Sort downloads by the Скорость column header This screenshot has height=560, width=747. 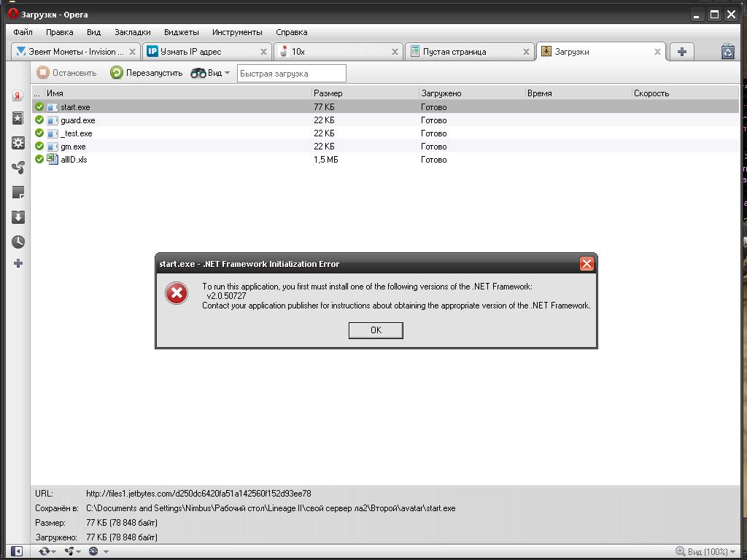pyautogui.click(x=685, y=93)
